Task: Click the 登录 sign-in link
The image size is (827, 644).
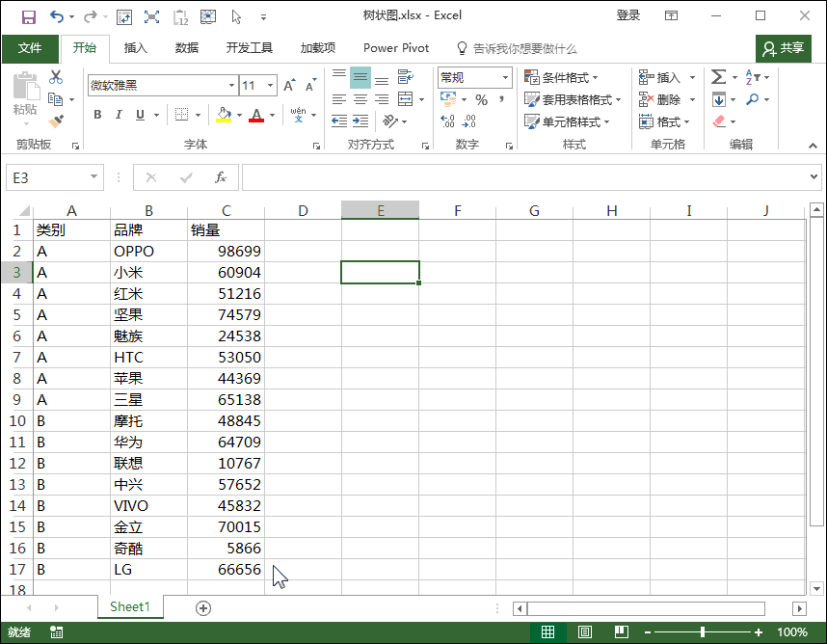Action: pos(628,15)
